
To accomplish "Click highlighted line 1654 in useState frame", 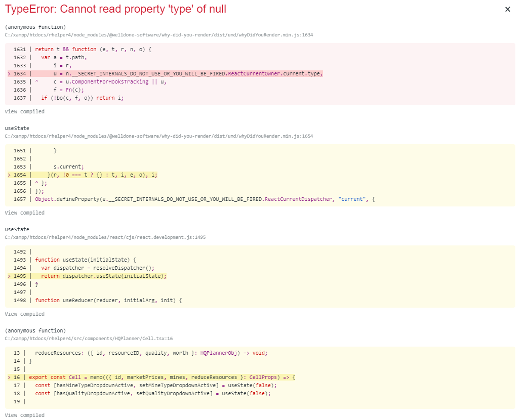I will pyautogui.click(x=83, y=175).
